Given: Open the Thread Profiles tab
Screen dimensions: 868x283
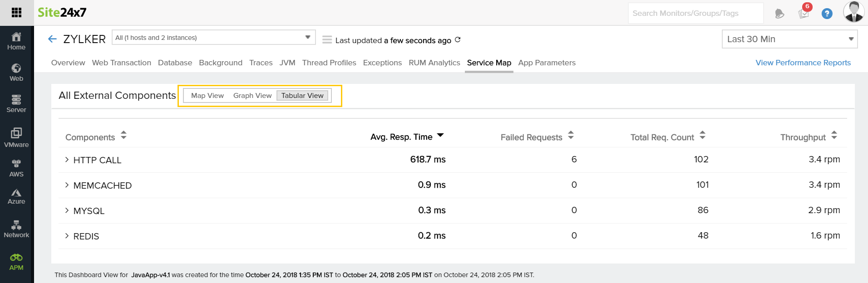Looking at the screenshot, I should click(x=329, y=63).
